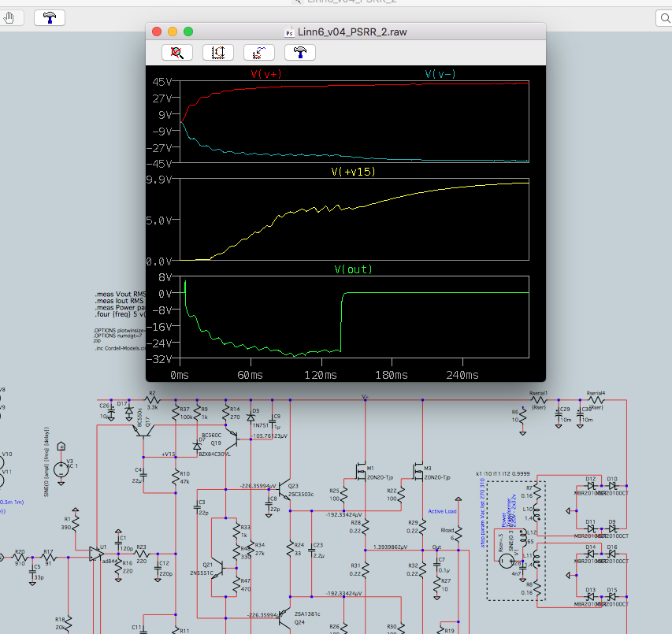
Task: Click the 180ms time axis label
Action: (x=392, y=375)
